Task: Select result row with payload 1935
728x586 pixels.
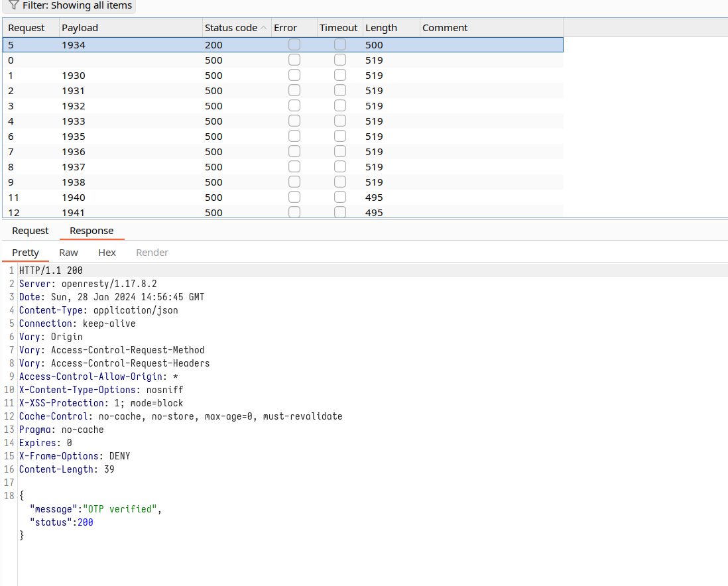Action: click(x=74, y=137)
